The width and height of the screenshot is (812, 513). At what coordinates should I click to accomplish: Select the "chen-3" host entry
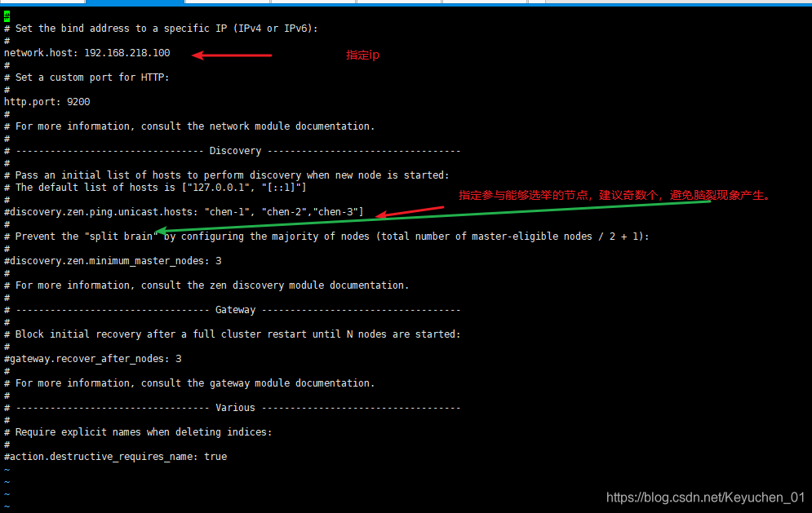click(335, 212)
